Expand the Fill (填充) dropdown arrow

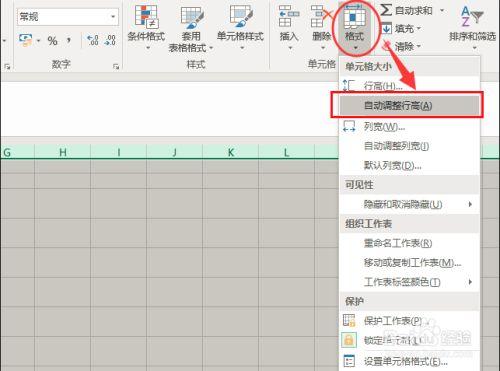419,29
